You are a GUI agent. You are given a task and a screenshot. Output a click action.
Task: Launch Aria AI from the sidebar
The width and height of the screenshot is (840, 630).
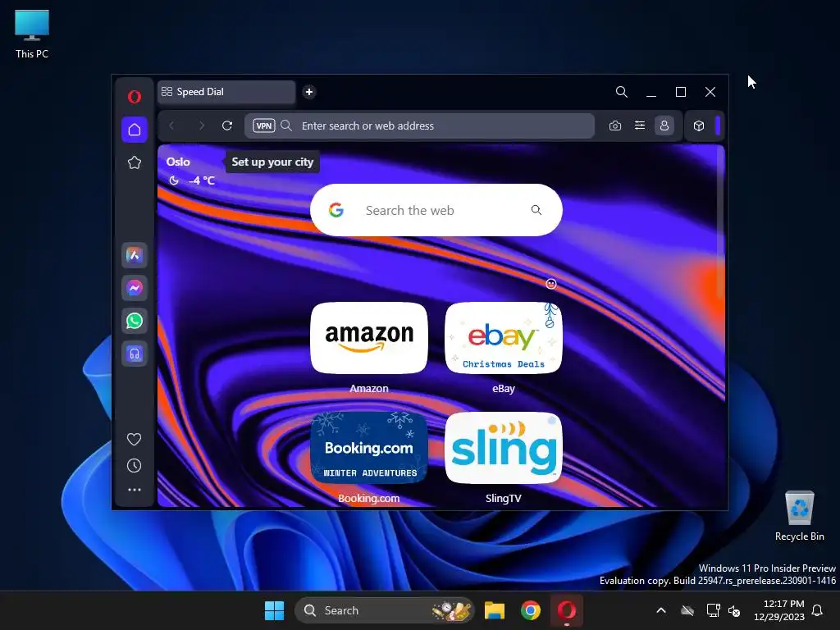(x=135, y=255)
